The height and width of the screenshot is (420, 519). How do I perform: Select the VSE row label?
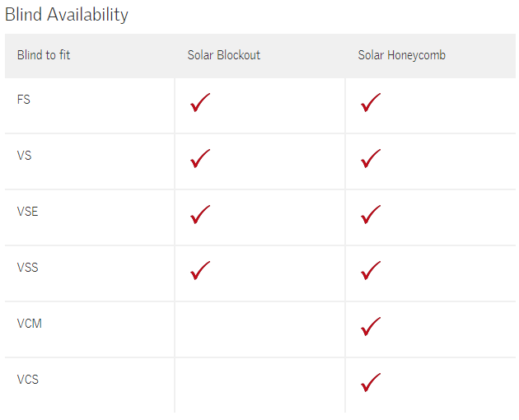28,212
